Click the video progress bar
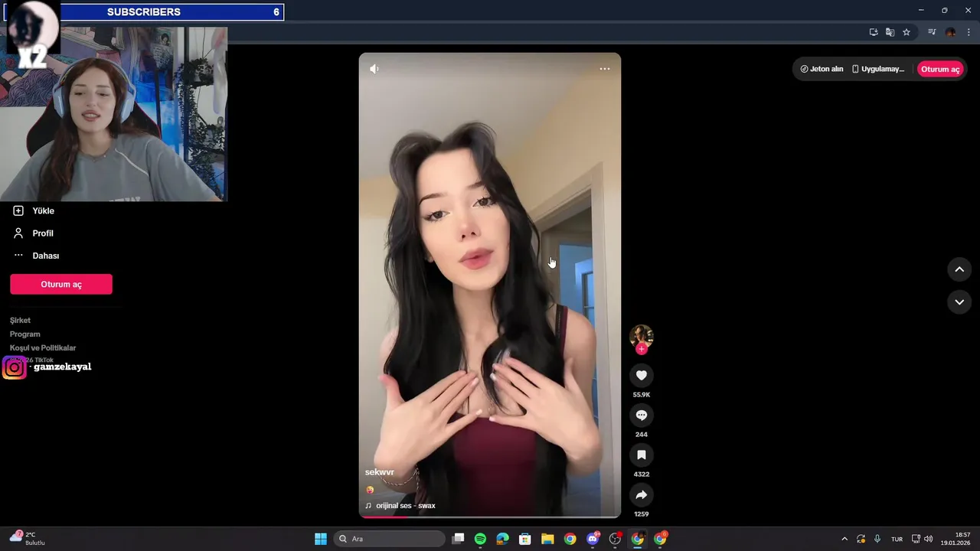Image resolution: width=980 pixels, height=551 pixels. pyautogui.click(x=490, y=517)
